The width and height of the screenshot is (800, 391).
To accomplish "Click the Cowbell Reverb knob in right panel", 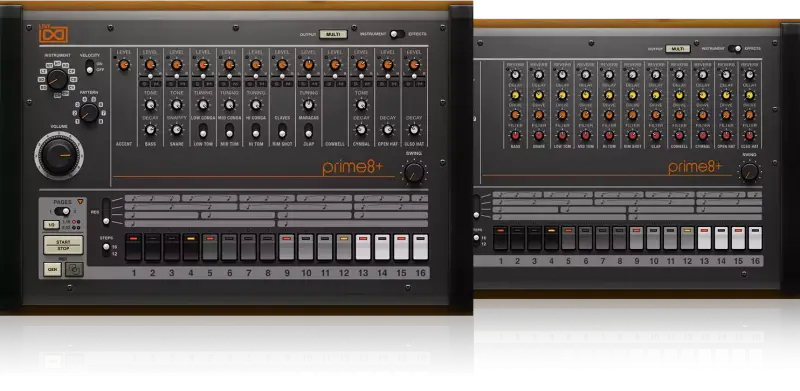I will (679, 75).
